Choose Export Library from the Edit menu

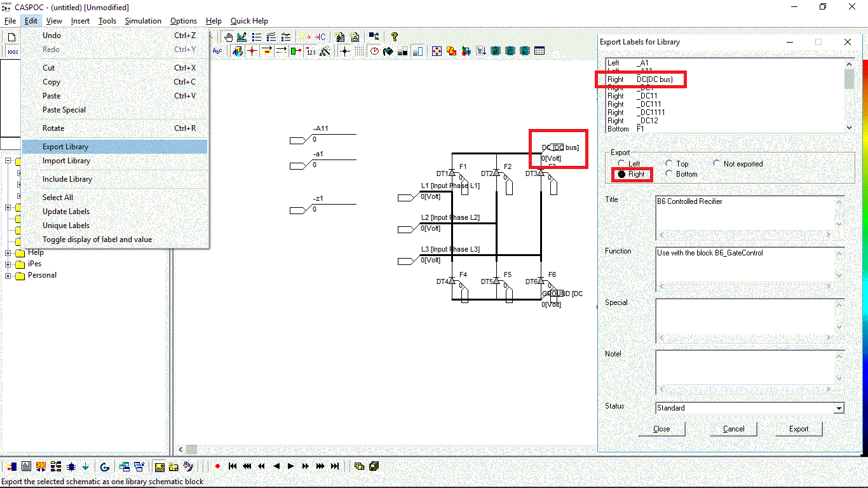114,147
